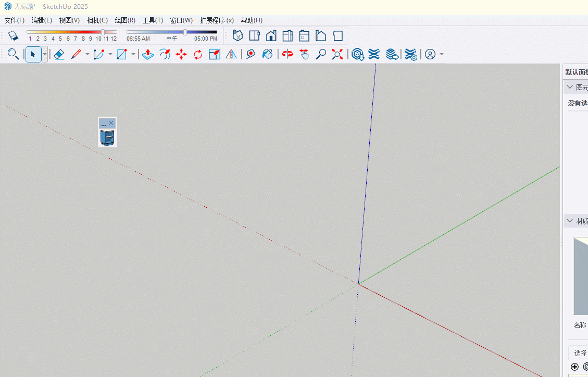Image resolution: width=588 pixels, height=377 pixels.
Task: Click the shadow time-of-day slider handle
Action: pyautogui.click(x=185, y=32)
